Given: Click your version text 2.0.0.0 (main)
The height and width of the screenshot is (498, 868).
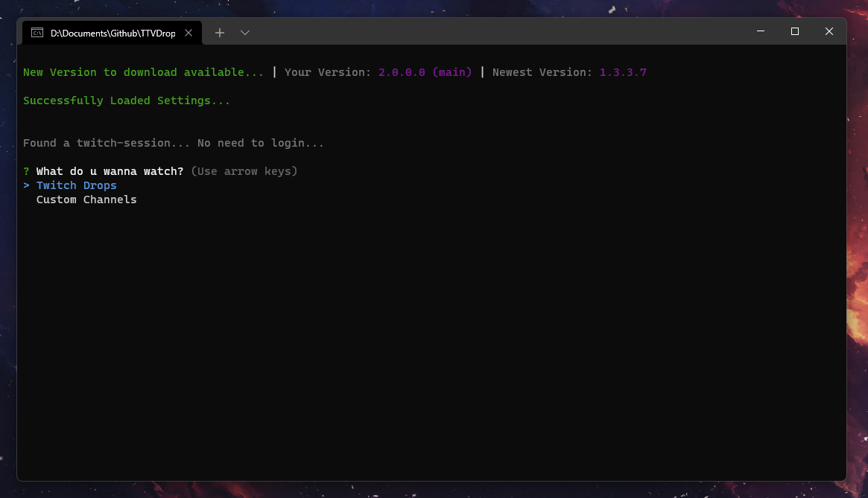Looking at the screenshot, I should pyautogui.click(x=425, y=72).
